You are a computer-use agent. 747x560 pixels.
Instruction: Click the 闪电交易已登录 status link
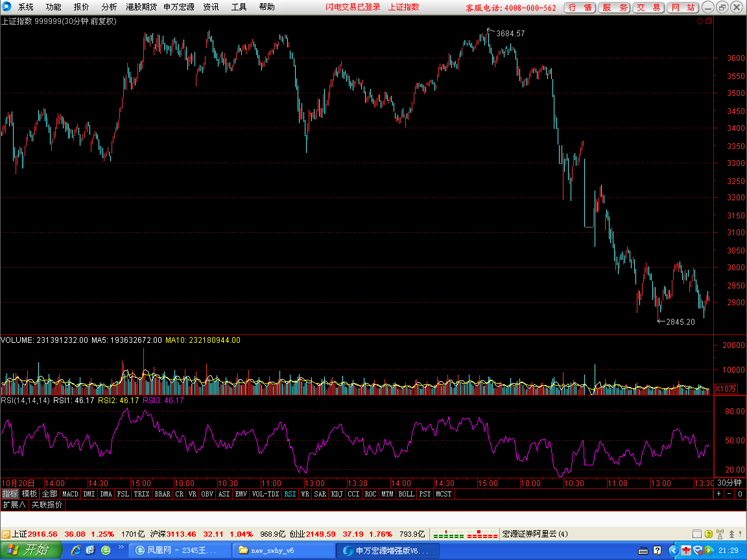[x=353, y=7]
